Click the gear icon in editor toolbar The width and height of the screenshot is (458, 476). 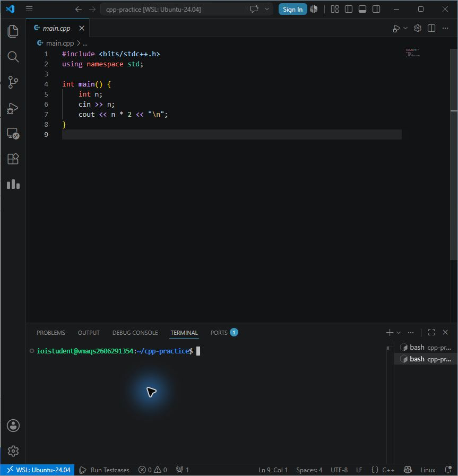coord(418,28)
